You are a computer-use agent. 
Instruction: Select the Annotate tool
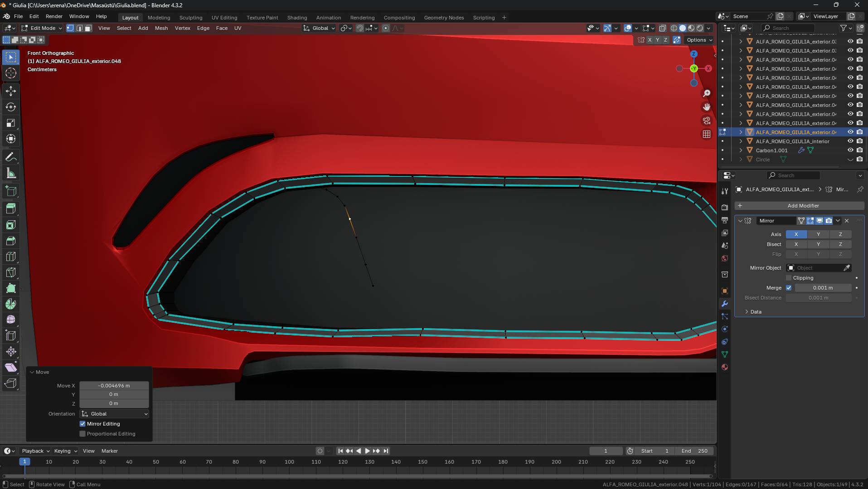coord(11,157)
